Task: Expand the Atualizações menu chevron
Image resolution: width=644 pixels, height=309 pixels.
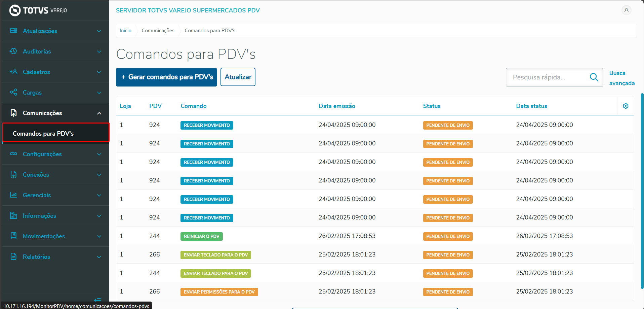Action: [99, 31]
